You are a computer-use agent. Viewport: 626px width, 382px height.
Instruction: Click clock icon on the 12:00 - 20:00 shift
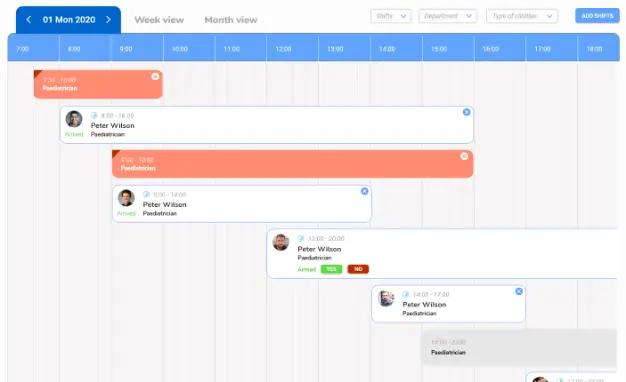pos(301,238)
